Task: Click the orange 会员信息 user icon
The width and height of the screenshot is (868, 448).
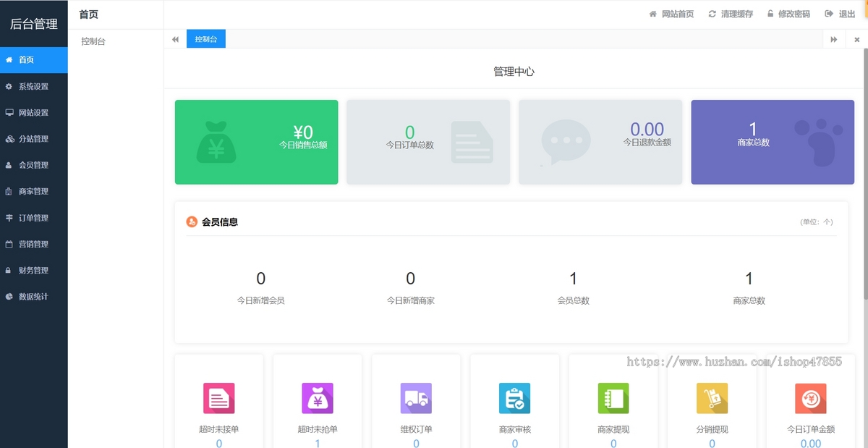Action: pos(192,222)
